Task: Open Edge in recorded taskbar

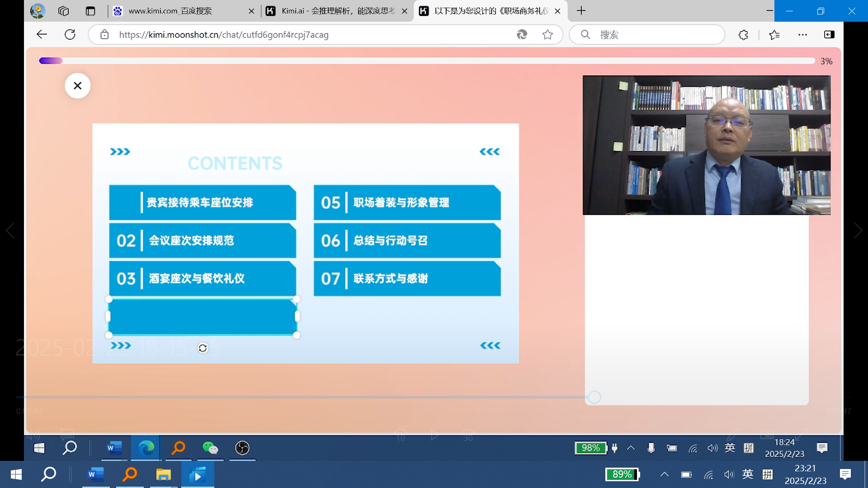Action: [146, 448]
